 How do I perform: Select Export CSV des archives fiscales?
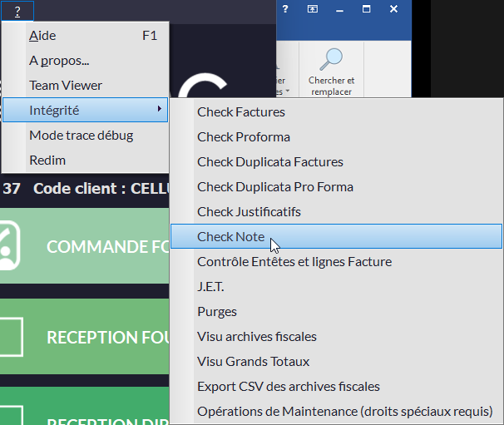[289, 387]
